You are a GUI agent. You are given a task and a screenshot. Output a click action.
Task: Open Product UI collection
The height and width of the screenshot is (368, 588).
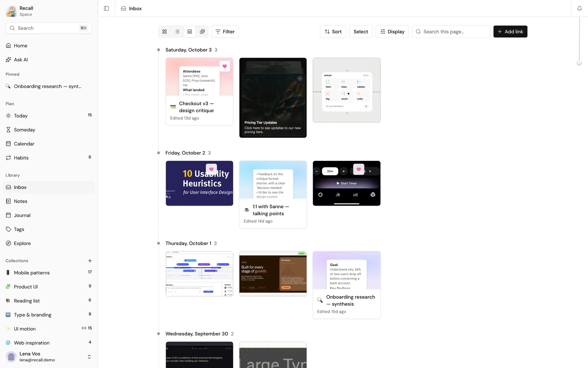point(49,287)
